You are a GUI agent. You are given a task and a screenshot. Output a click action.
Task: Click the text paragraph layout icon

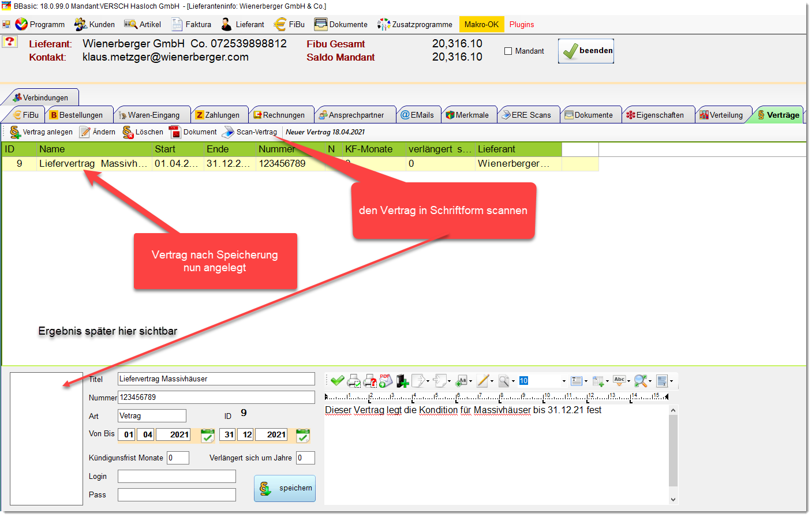coord(576,381)
